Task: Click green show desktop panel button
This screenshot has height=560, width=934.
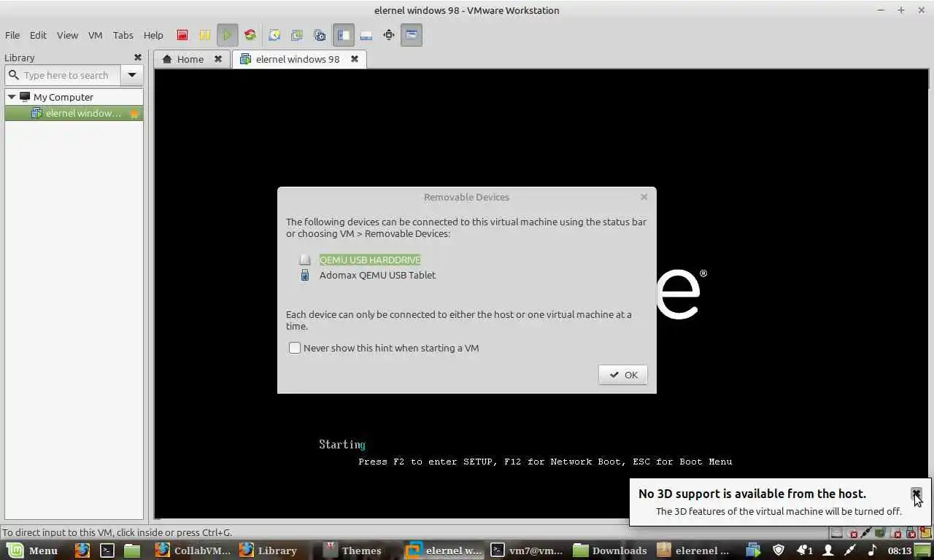Action: tap(922, 551)
